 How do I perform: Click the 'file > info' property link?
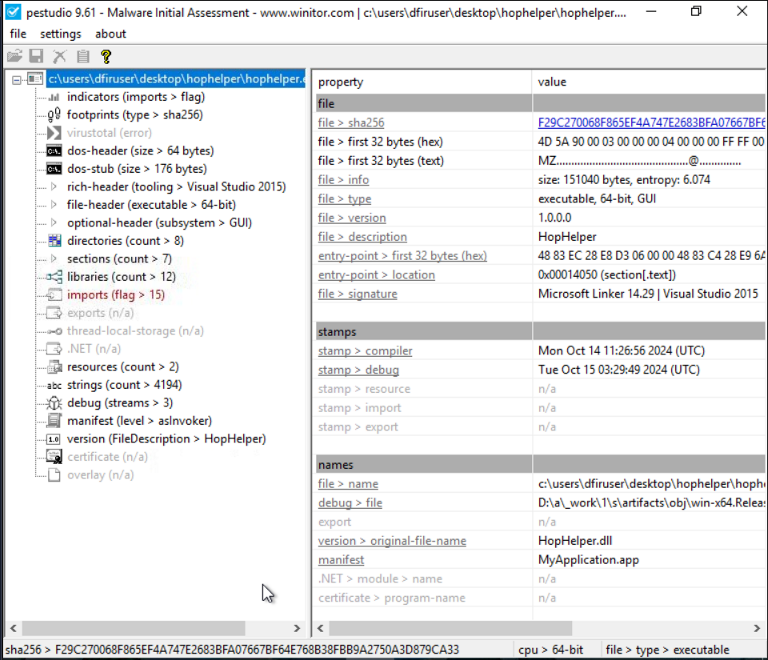pyautogui.click(x=343, y=180)
